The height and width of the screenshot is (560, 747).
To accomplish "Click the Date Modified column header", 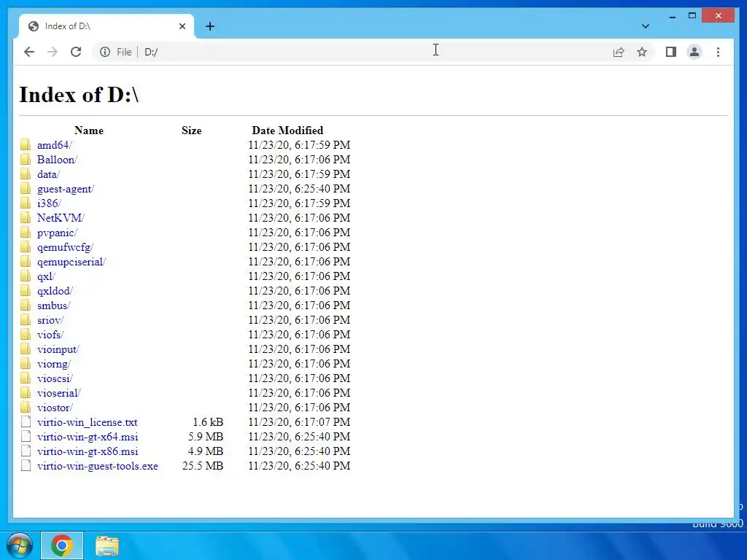I will pos(287,131).
